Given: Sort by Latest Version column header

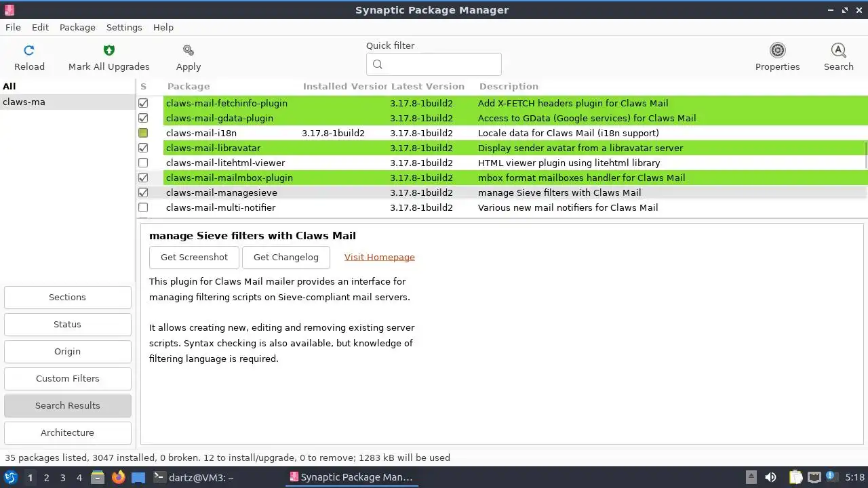Looking at the screenshot, I should coord(428,86).
